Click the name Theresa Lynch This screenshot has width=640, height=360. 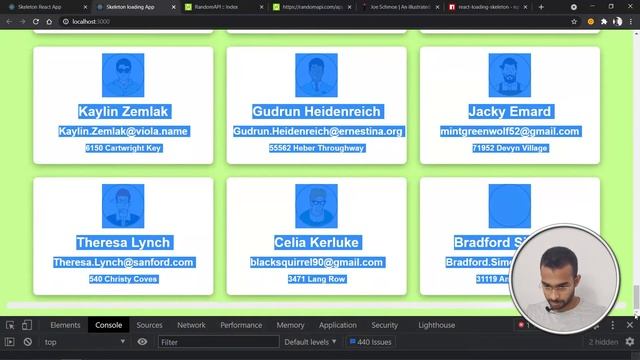pos(123,242)
